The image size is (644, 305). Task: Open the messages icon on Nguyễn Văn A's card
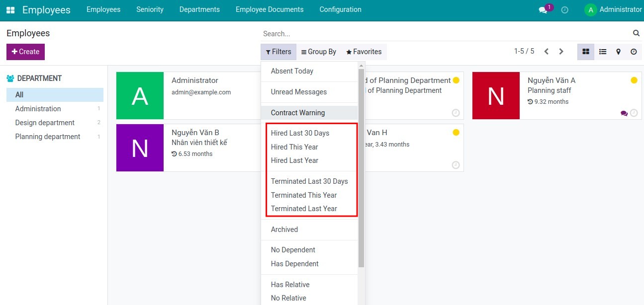(x=624, y=113)
